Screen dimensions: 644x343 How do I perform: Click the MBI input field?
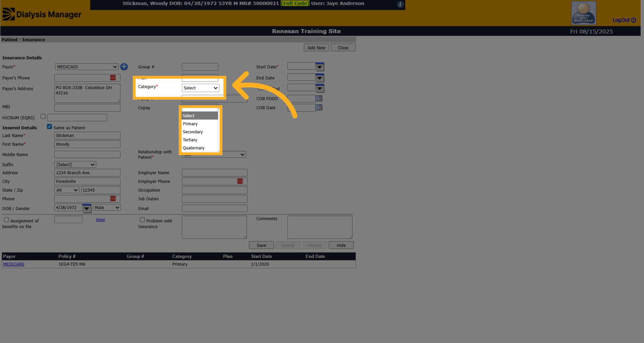click(87, 107)
